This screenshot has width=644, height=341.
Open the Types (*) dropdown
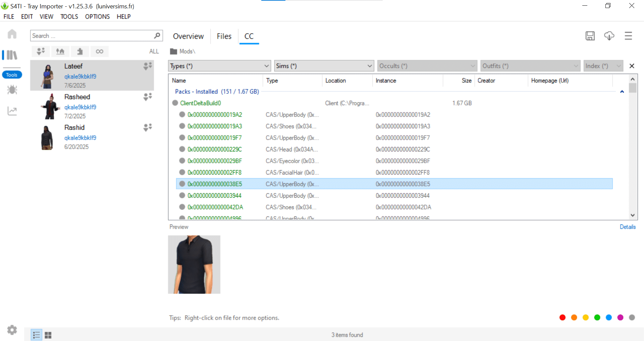tap(219, 66)
